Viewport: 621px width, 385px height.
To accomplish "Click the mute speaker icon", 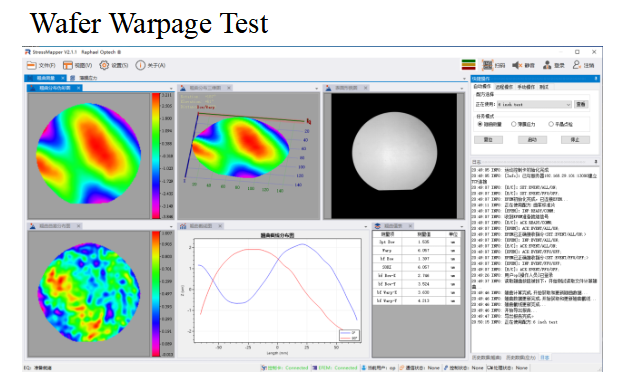I will pos(517,65).
